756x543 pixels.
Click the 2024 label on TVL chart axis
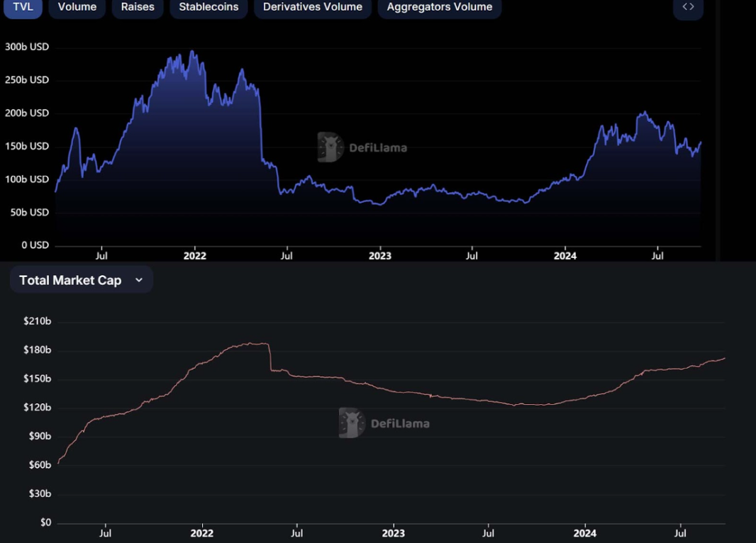pos(565,256)
